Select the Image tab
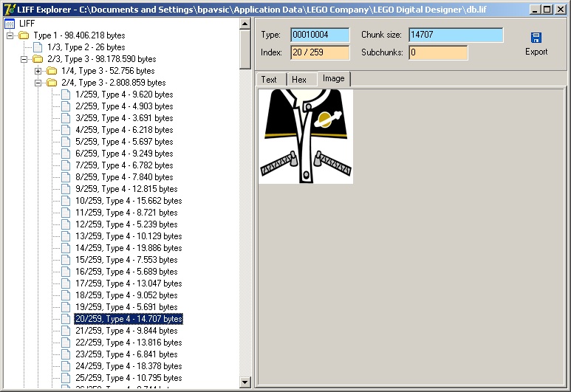The height and width of the screenshot is (392, 571). (x=333, y=79)
